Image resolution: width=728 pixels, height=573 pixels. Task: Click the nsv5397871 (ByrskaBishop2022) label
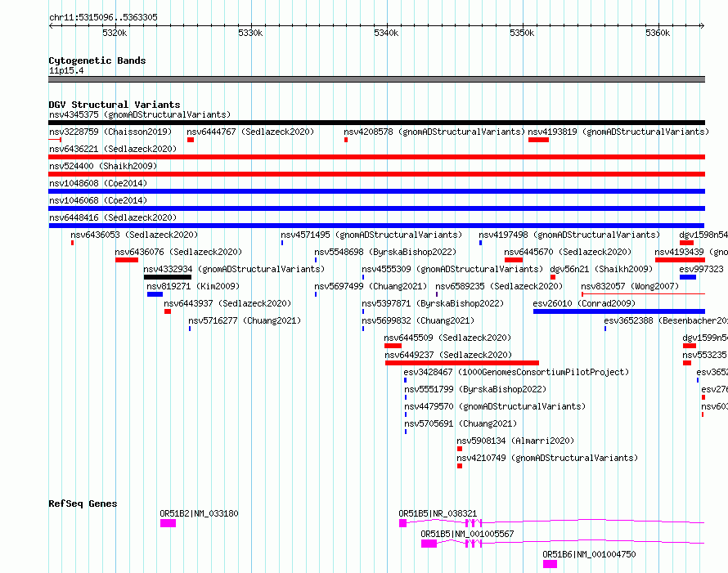(x=433, y=303)
